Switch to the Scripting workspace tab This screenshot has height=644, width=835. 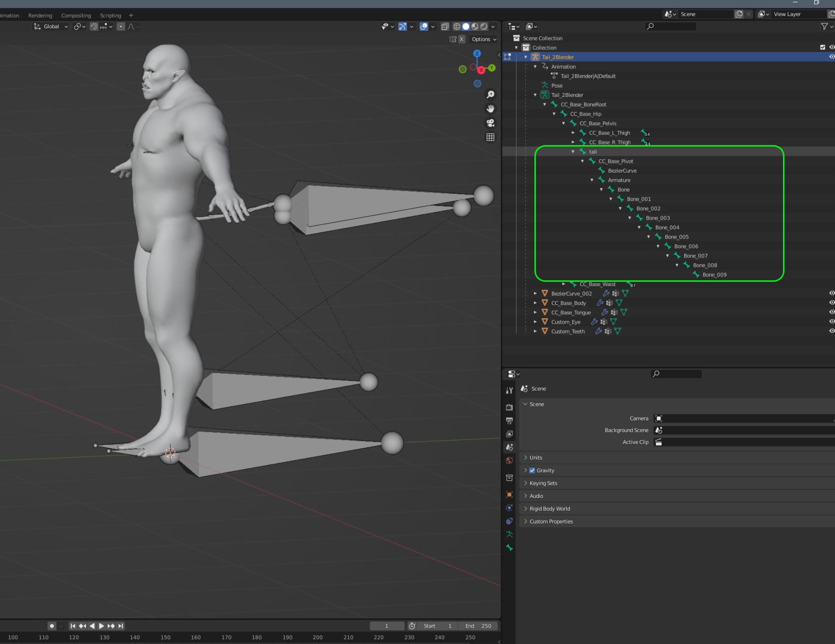click(x=111, y=15)
